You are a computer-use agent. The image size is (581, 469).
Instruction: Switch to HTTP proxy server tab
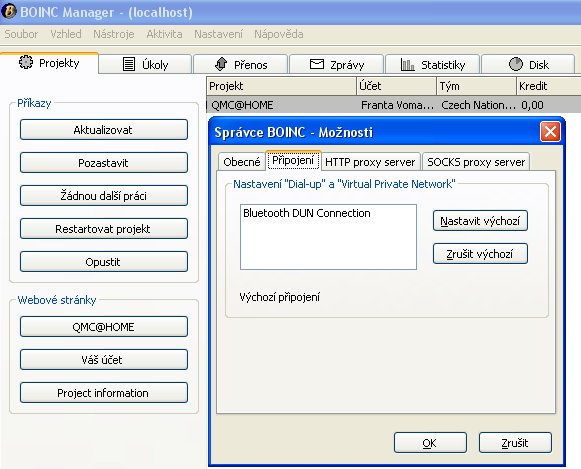coord(370,162)
